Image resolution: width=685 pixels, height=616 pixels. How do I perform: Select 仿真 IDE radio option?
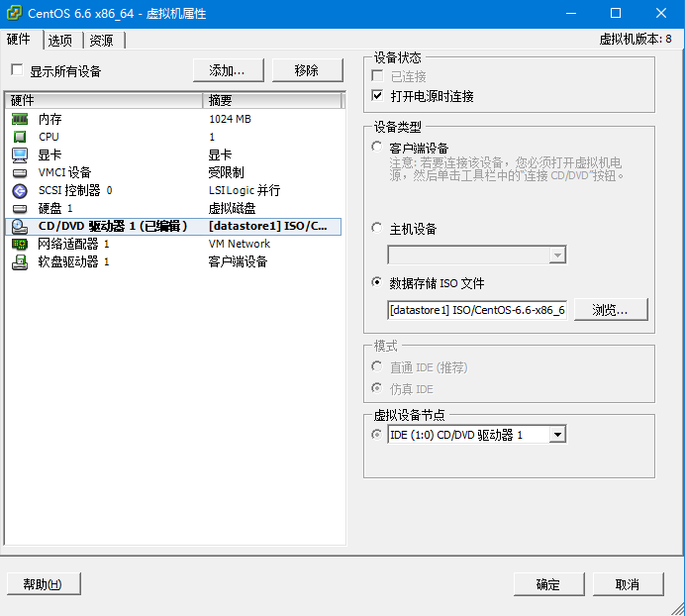point(377,388)
